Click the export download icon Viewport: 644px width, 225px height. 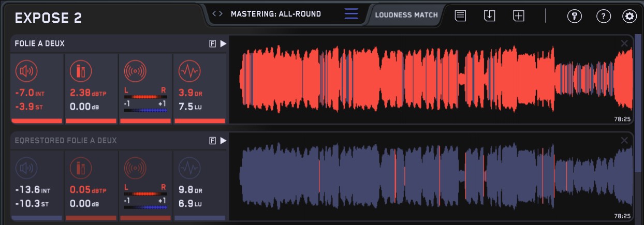click(x=489, y=16)
